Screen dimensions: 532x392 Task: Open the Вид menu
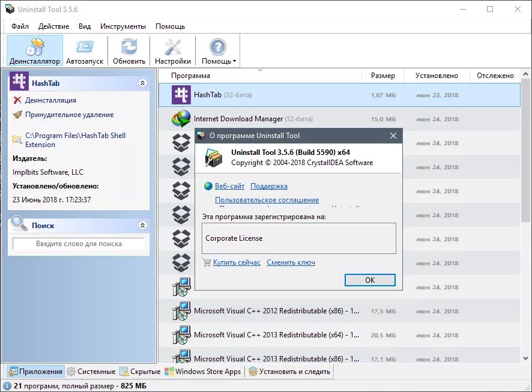(85, 26)
